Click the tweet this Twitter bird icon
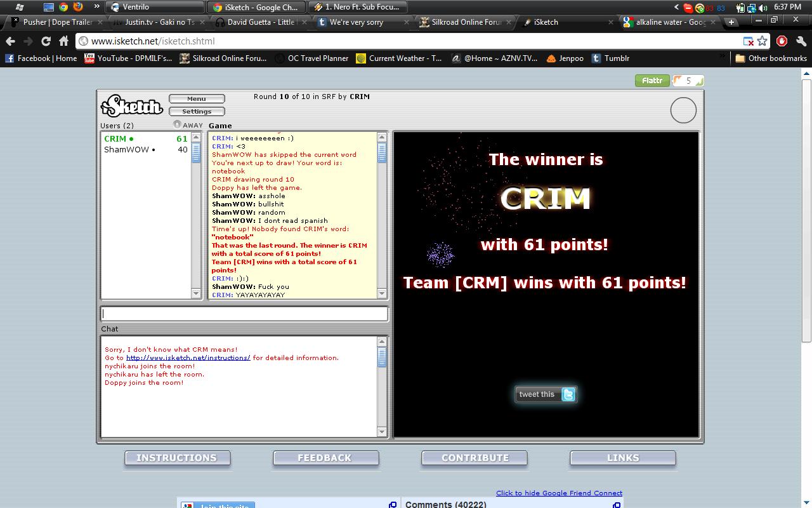Screen dimensions: 812x508 tap(568, 394)
